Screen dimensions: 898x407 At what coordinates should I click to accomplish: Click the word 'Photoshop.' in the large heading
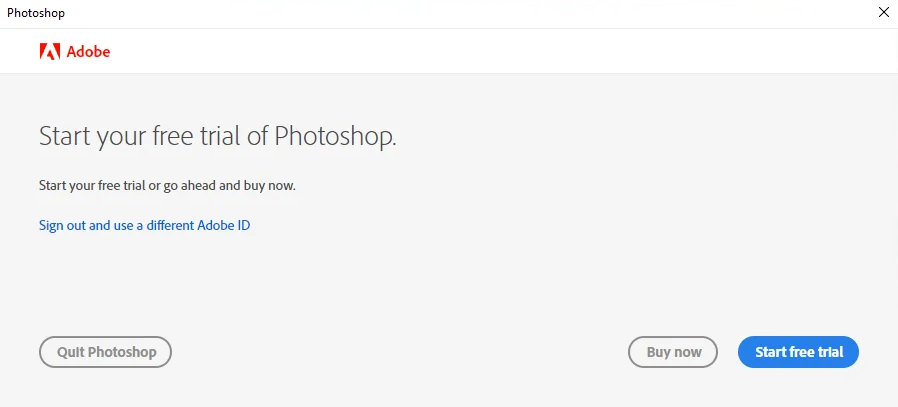(335, 137)
